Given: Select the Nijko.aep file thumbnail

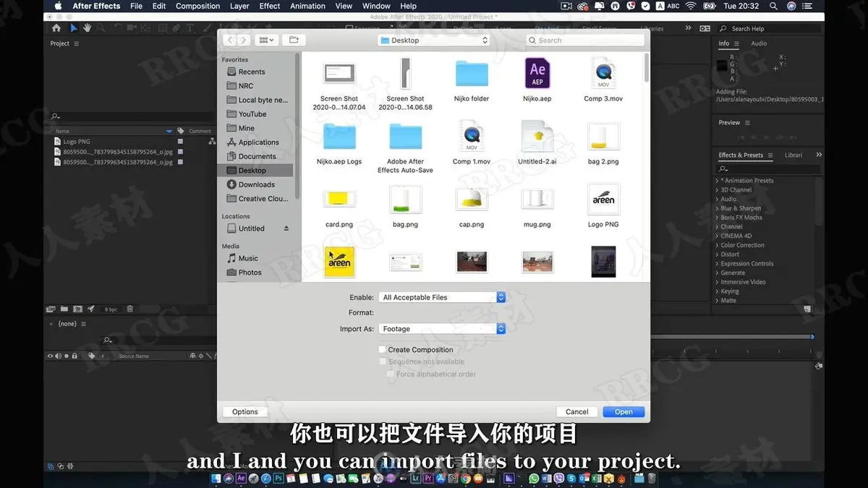Looking at the screenshot, I should pyautogui.click(x=537, y=74).
